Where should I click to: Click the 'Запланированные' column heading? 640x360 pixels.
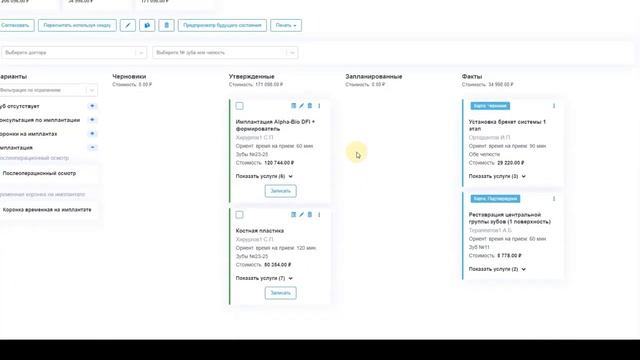[x=374, y=76]
